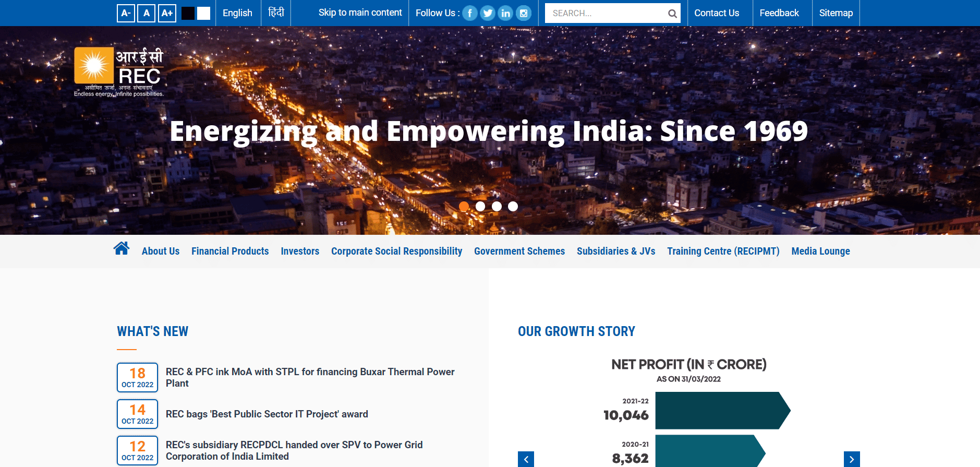Click the 12 OCT 2022 date badge
The height and width of the screenshot is (467, 980).
(x=137, y=450)
